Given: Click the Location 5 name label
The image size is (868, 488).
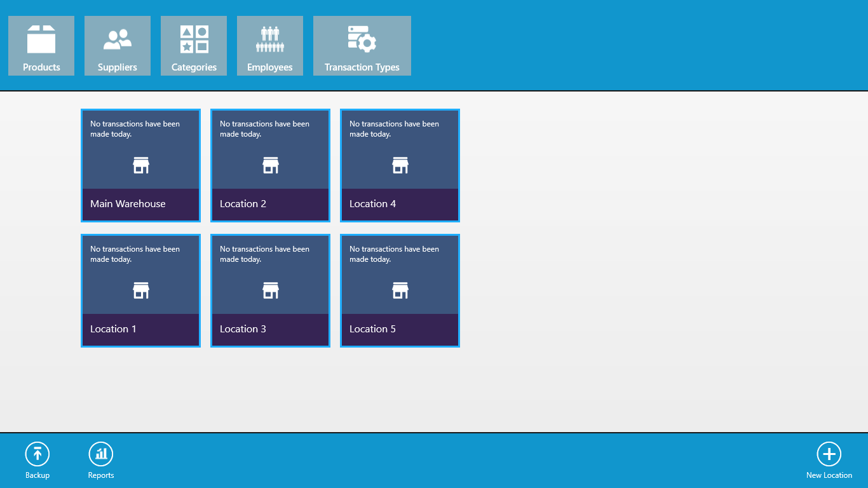Looking at the screenshot, I should pos(372,329).
